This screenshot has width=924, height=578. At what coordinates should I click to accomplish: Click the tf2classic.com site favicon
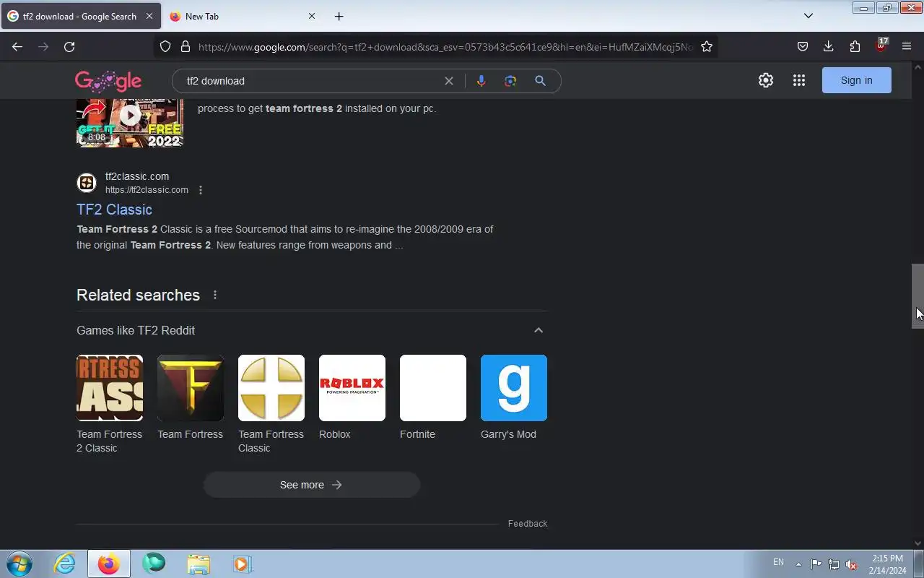pyautogui.click(x=87, y=183)
